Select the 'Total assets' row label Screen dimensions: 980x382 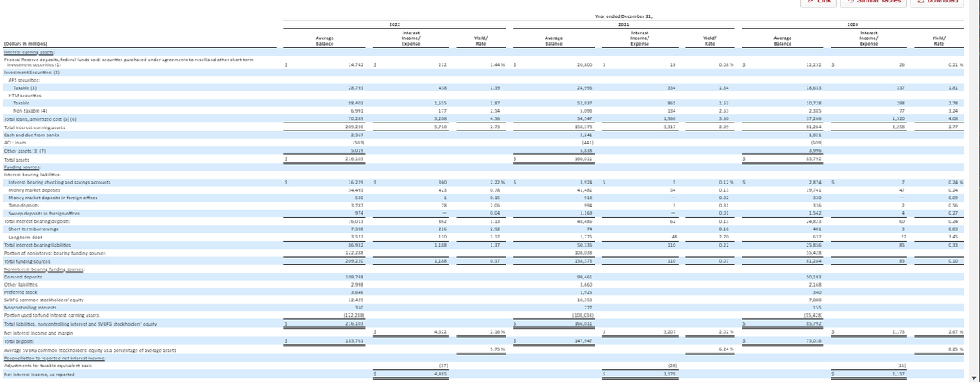[16, 158]
